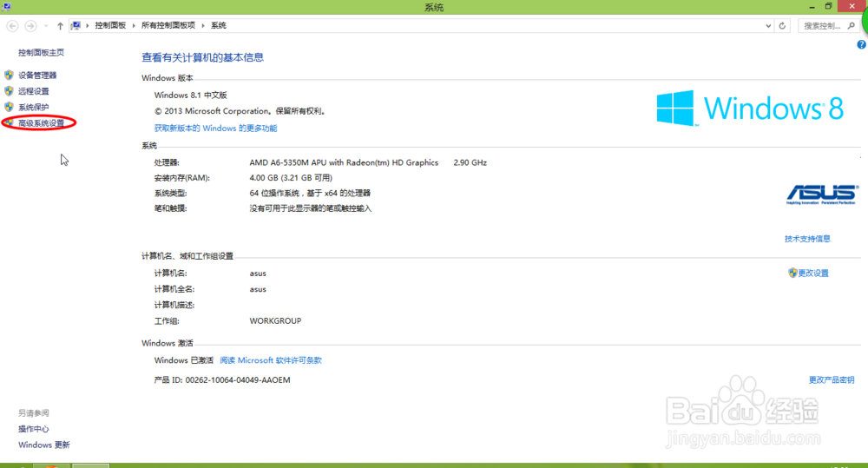Click the Back navigation arrow
Screen dimensions: 868x468
12,26
